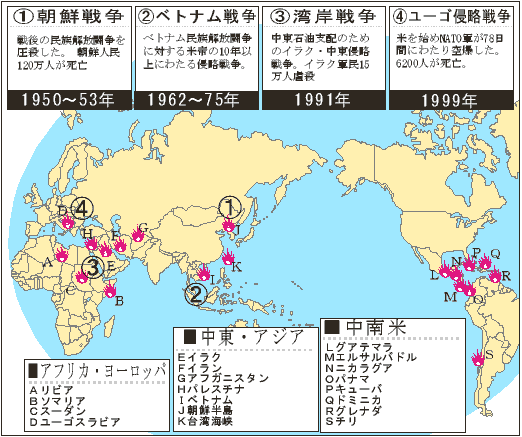
Task: Click circled number 1 marker near Korea
Action: pyautogui.click(x=230, y=207)
